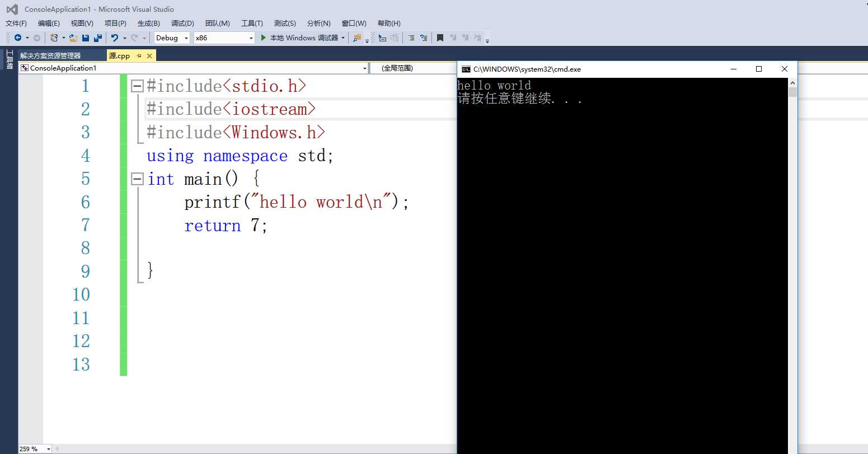Open the 全局范围 scope dropdown
The height and width of the screenshot is (454, 868).
413,68
